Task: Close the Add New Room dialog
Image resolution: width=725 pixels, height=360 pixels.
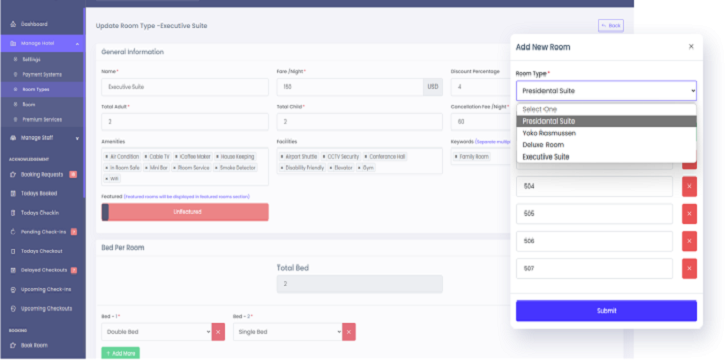Action: coord(691,47)
